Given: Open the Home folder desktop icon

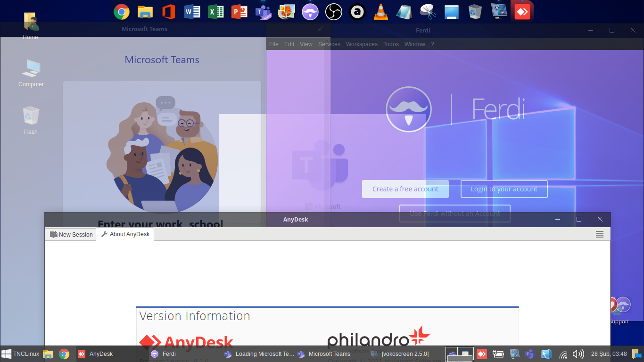Looking at the screenshot, I should click(31, 26).
